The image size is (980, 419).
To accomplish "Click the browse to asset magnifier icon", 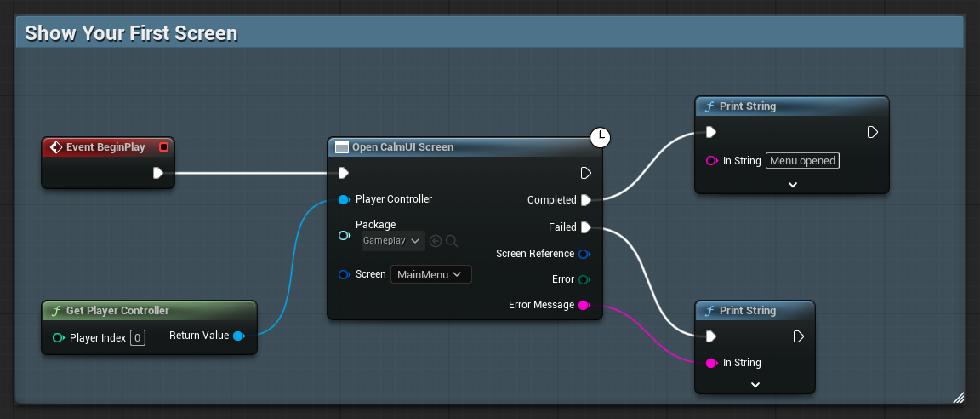I will tap(452, 241).
